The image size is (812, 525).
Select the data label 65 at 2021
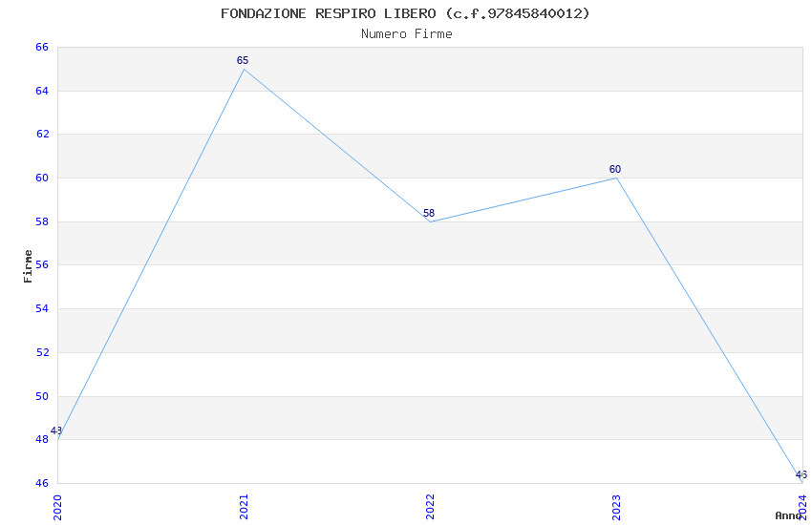(243, 60)
